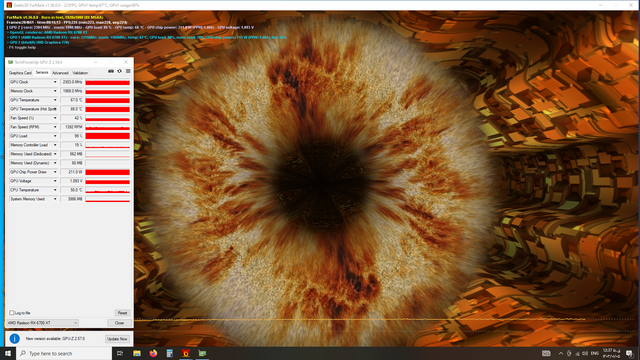Click the GPU Temperature (Hot Spot) label
This screenshot has width=640, height=360.
(32, 109)
